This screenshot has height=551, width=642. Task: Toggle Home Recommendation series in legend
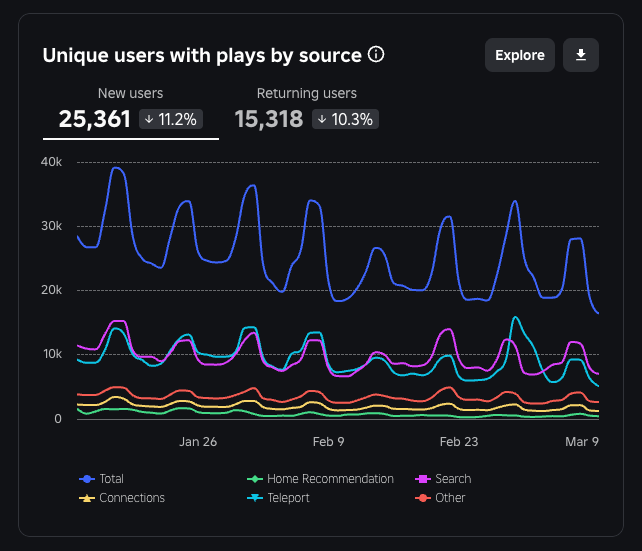tap(320, 479)
